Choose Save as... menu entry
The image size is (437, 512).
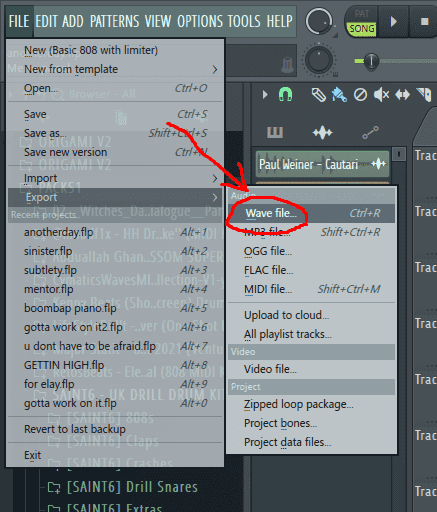[115, 133]
